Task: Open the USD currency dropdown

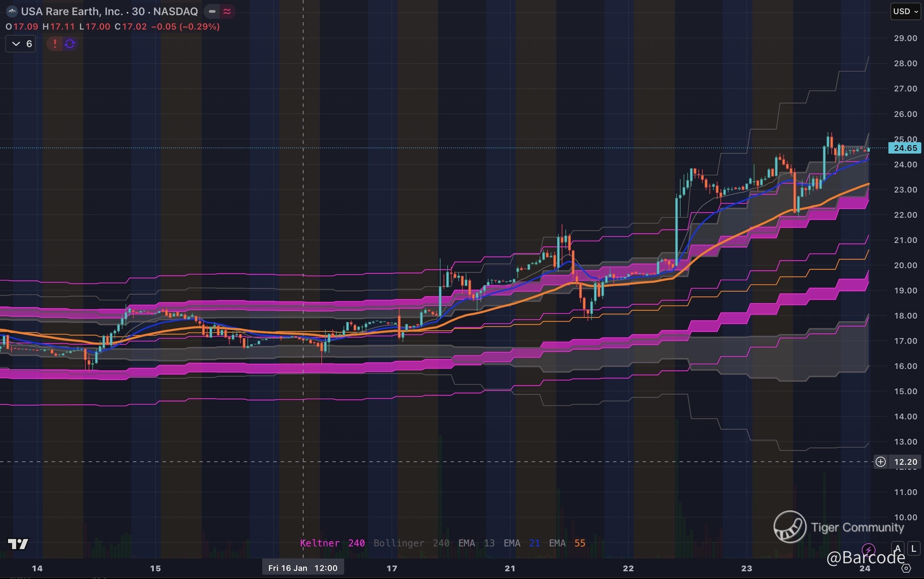Action: [905, 11]
